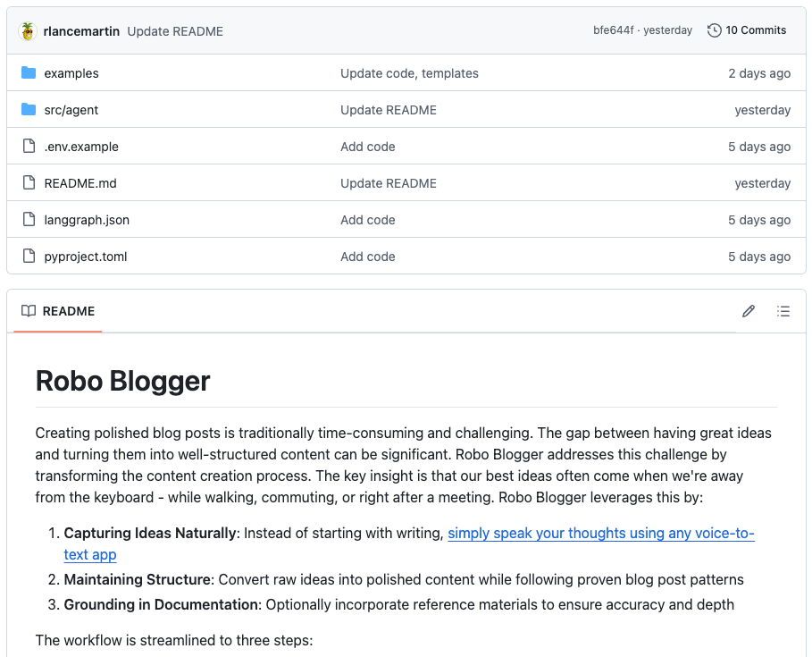Open the src/agent directory
Screen dimensions: 812x657
pos(71,110)
